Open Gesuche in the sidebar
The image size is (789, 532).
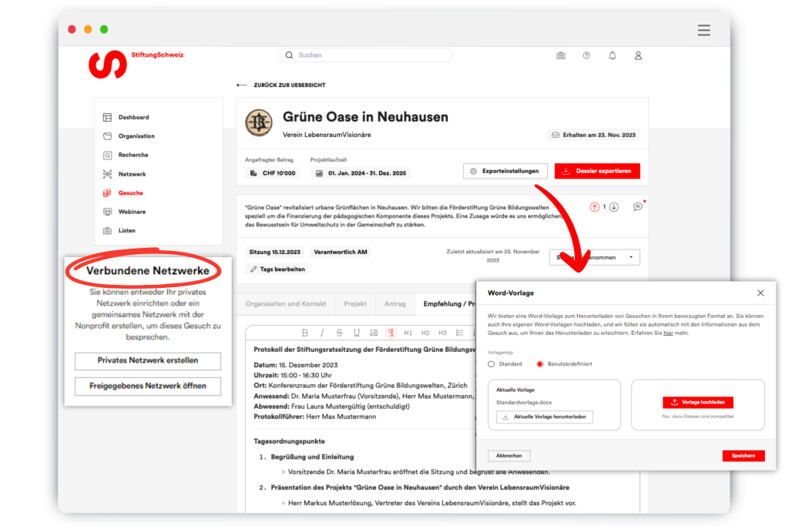coord(130,193)
